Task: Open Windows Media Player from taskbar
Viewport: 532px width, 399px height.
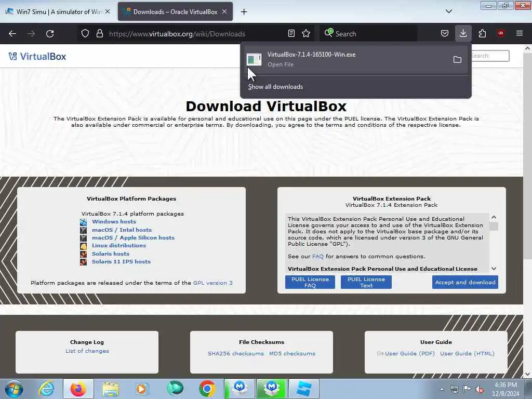Action: click(x=141, y=389)
